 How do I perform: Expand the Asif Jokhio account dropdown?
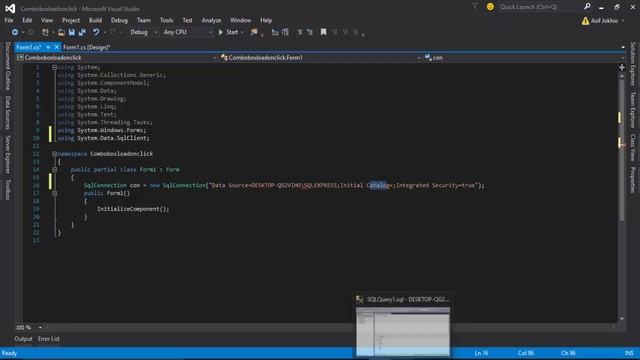tap(623, 21)
